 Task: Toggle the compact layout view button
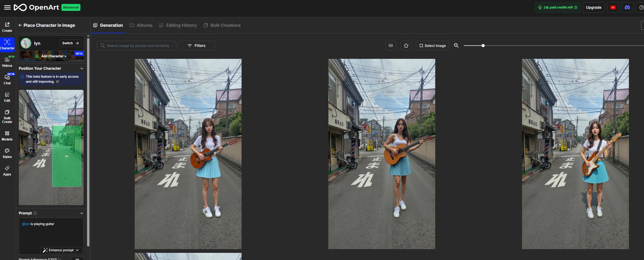(391, 46)
